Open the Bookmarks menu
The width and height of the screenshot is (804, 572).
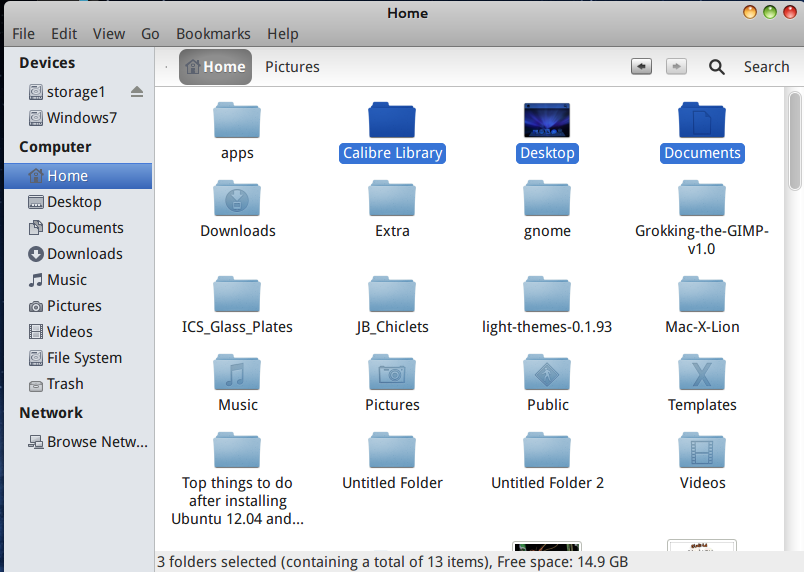213,34
